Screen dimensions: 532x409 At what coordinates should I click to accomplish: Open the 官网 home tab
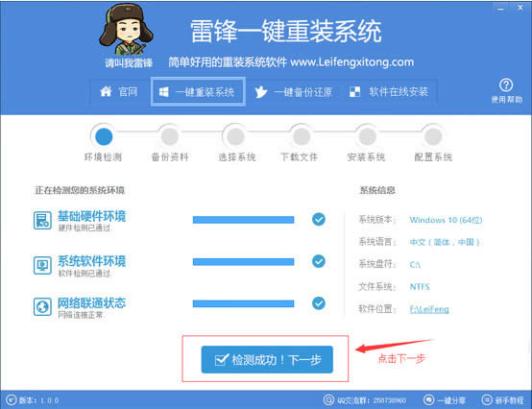[119, 91]
